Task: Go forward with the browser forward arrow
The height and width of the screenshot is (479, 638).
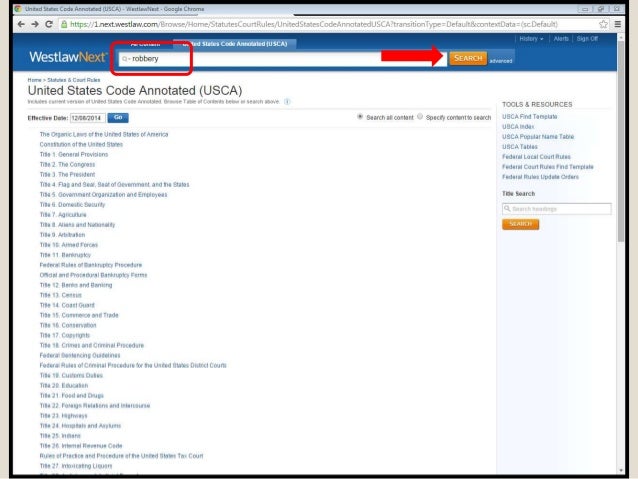Action: click(35, 24)
